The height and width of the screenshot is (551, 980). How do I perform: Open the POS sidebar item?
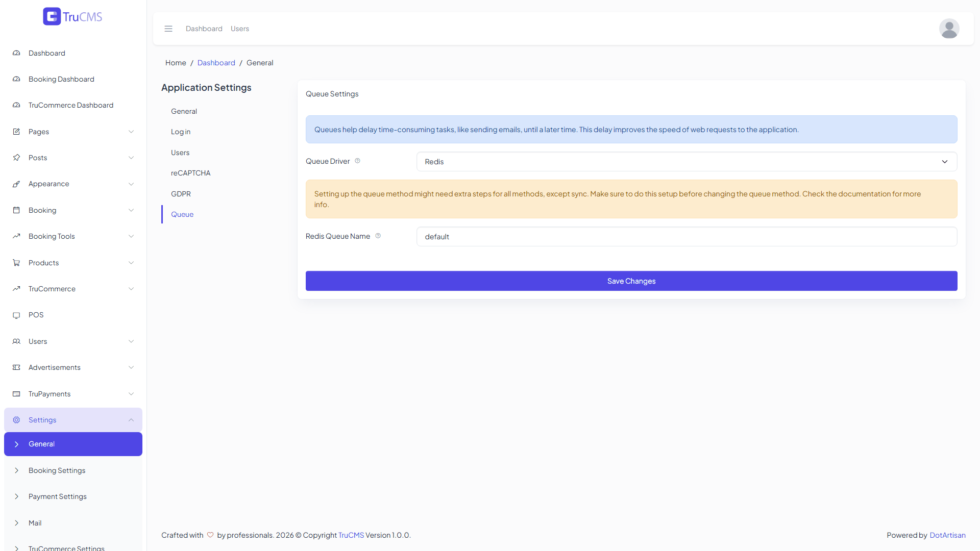point(73,315)
